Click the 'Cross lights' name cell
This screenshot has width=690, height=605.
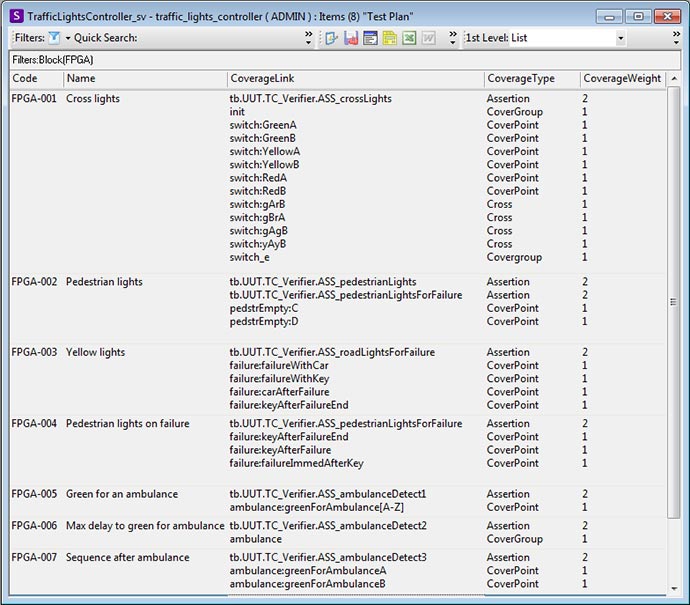(x=93, y=99)
